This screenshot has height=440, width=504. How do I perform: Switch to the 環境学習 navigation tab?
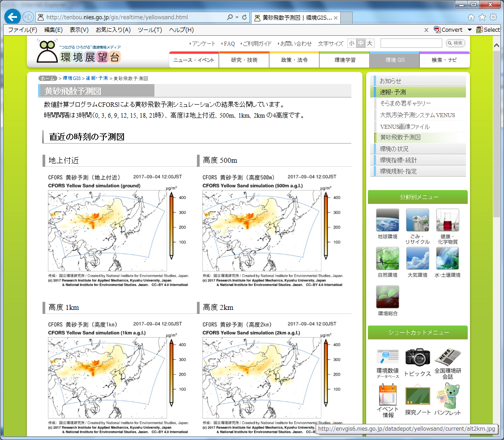(x=344, y=60)
